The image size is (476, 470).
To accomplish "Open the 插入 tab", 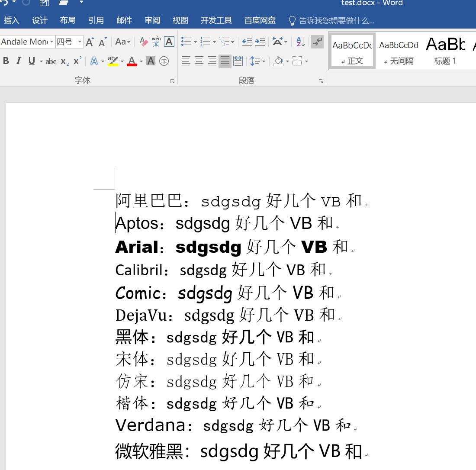I will click(x=12, y=20).
